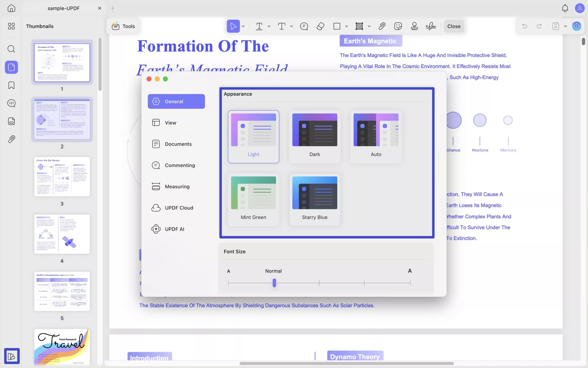Click the Undo arrow
This screenshot has width=588, height=368.
tap(524, 26)
